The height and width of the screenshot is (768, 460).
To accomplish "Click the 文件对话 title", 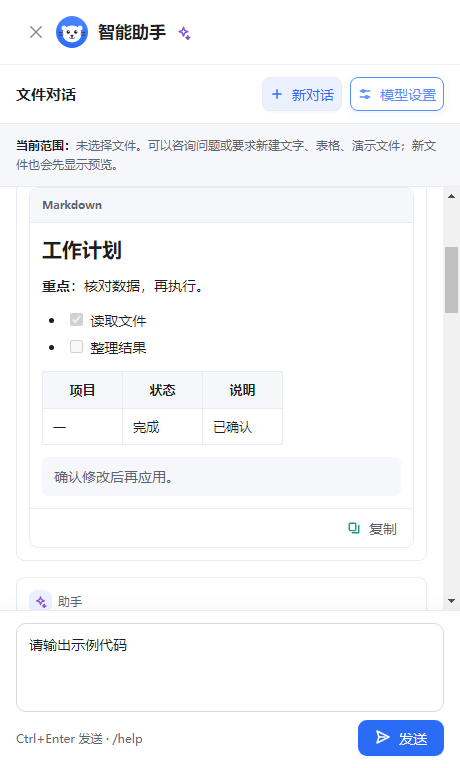I will 46,95.
